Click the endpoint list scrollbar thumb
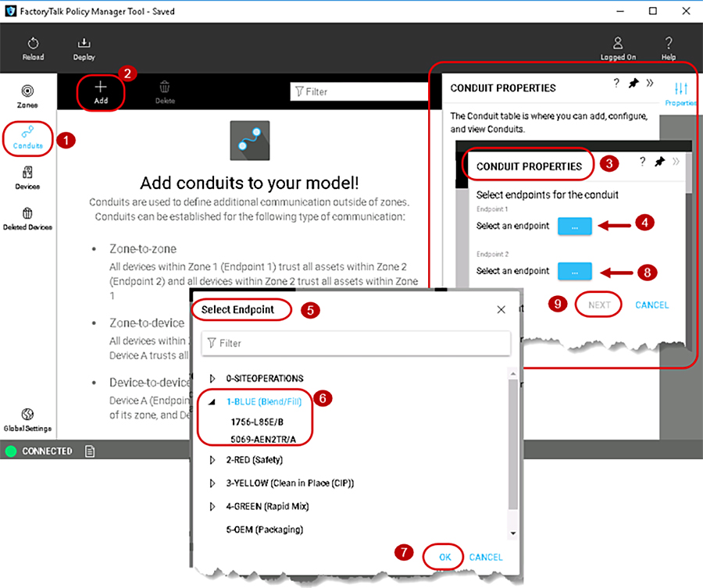This screenshot has width=703, height=588. 513,444
